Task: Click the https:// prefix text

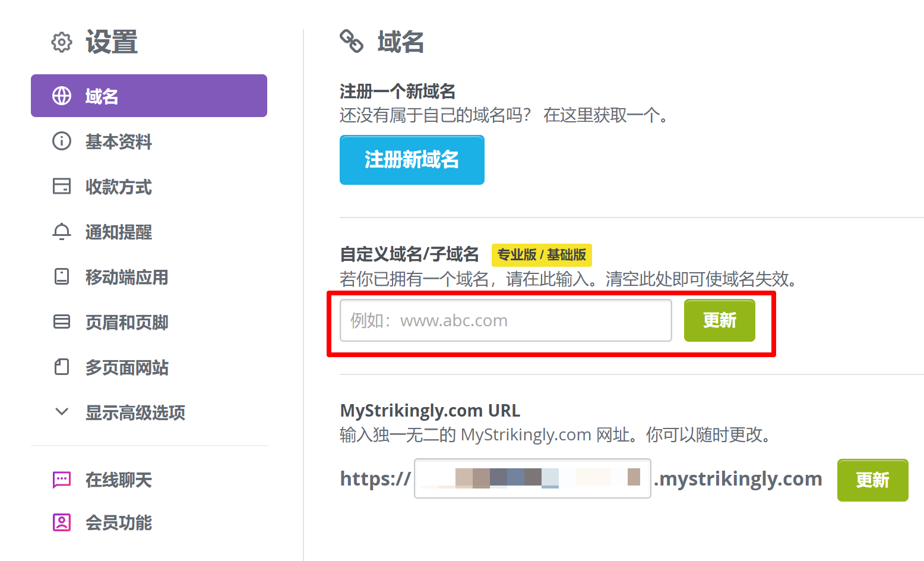Action: tap(375, 479)
